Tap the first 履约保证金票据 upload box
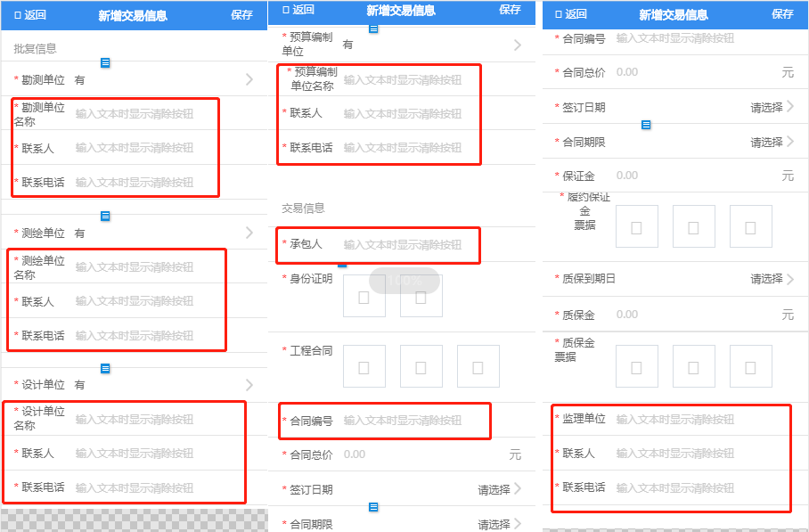This screenshot has width=809, height=532. click(x=636, y=226)
